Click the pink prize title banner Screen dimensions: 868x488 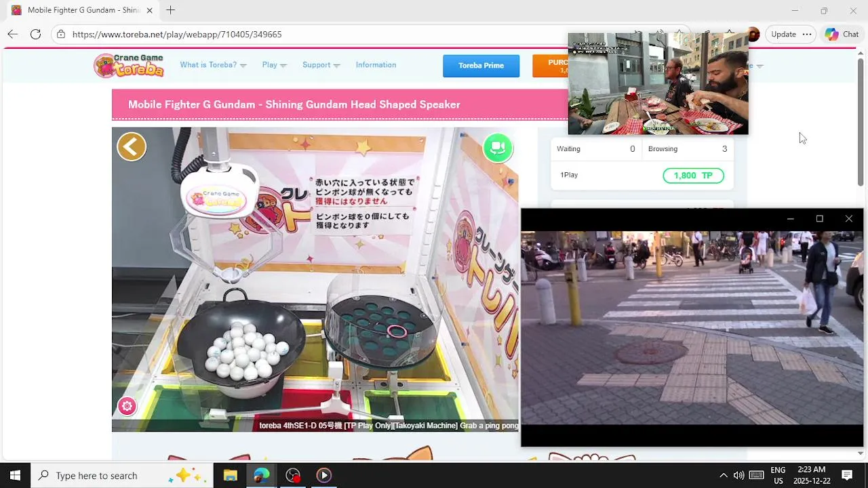(x=340, y=104)
